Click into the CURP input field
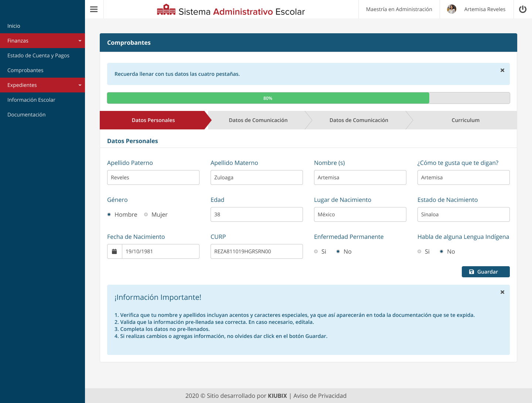Image resolution: width=532 pixels, height=403 pixels. pos(256,251)
